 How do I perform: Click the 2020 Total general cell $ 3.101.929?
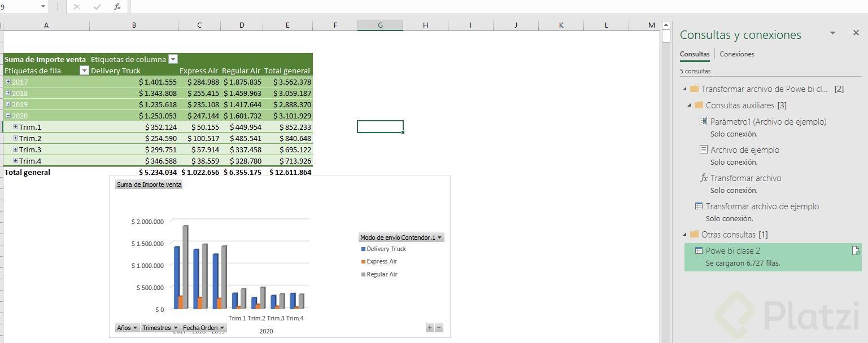287,116
